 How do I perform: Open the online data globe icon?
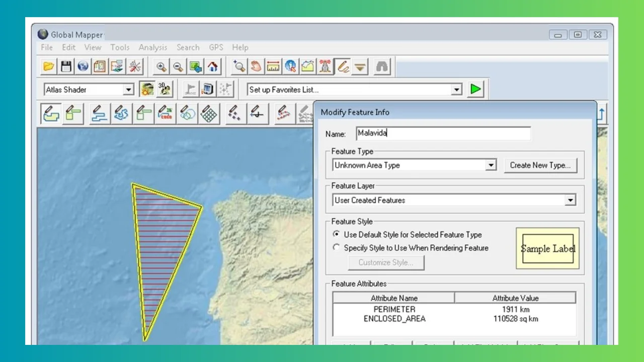(83, 66)
